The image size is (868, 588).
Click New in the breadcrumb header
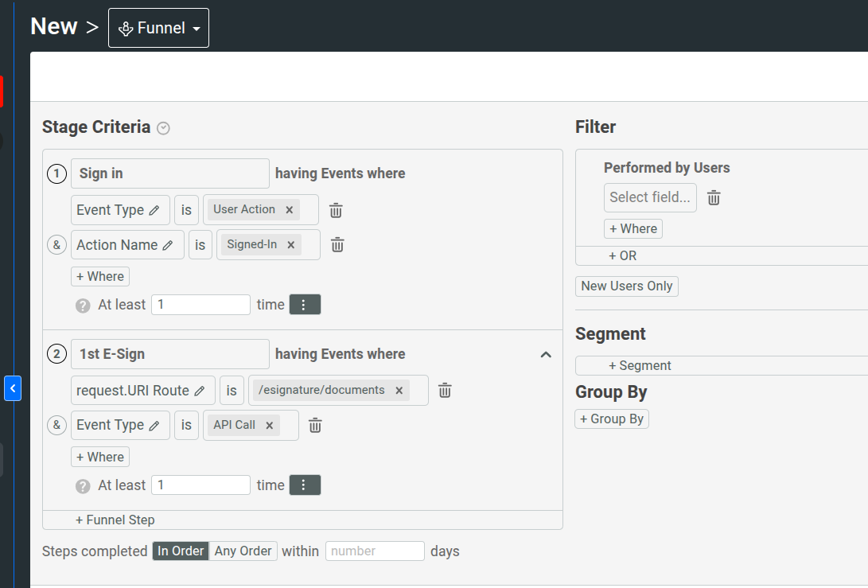click(53, 26)
